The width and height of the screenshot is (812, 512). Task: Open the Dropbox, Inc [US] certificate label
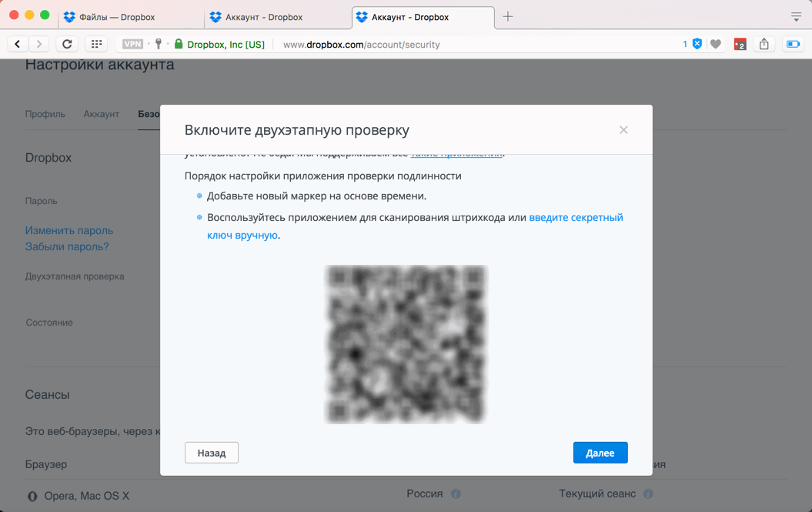[226, 45]
